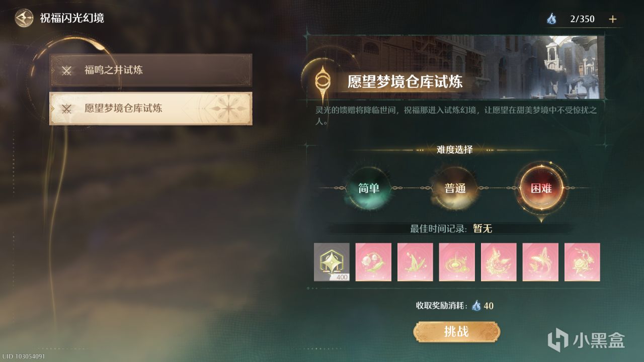Select 普通 difficulty
Viewport: 644px width, 362px height.
pos(455,189)
